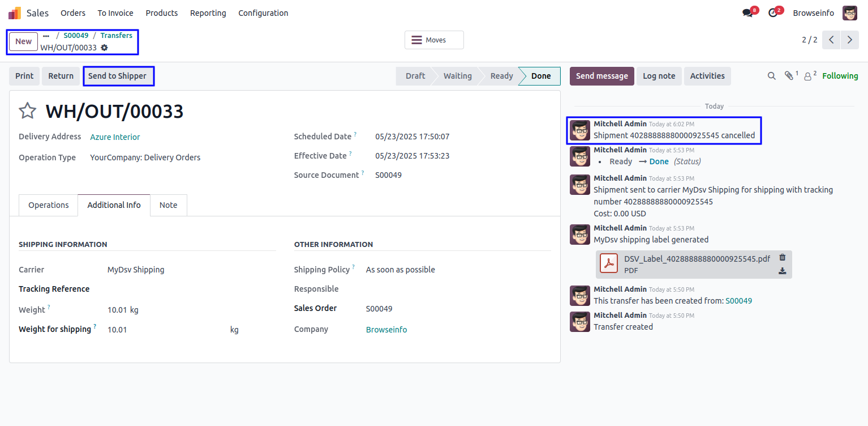Viewport: 868px width, 426px height.
Task: Open attachments via the paperclip icon
Action: 789,76
